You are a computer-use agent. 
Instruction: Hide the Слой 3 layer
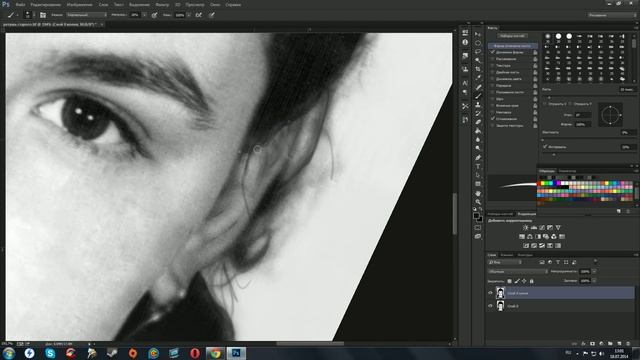(490, 306)
